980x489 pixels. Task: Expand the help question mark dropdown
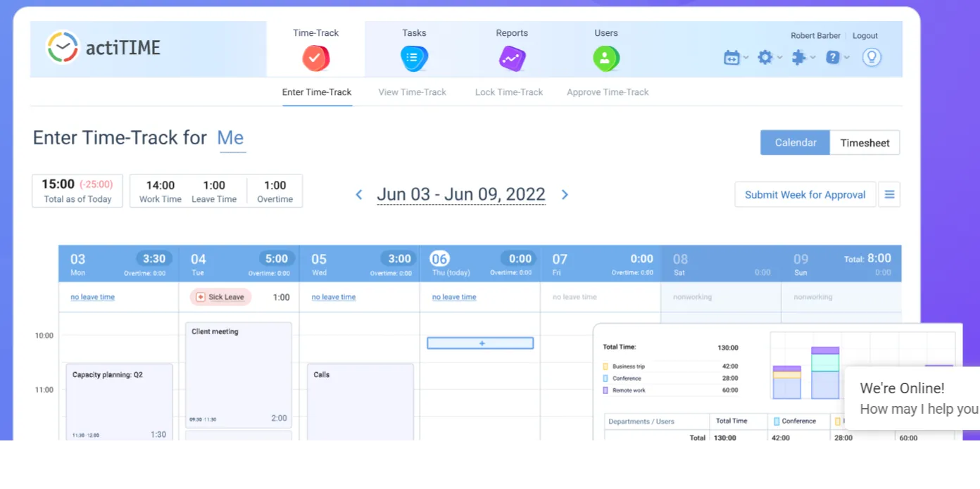(836, 58)
